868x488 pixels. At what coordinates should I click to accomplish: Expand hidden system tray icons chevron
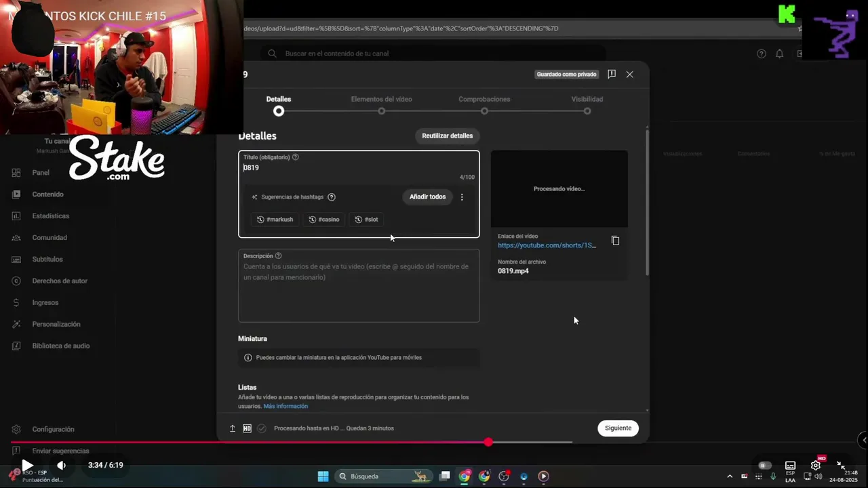(730, 476)
